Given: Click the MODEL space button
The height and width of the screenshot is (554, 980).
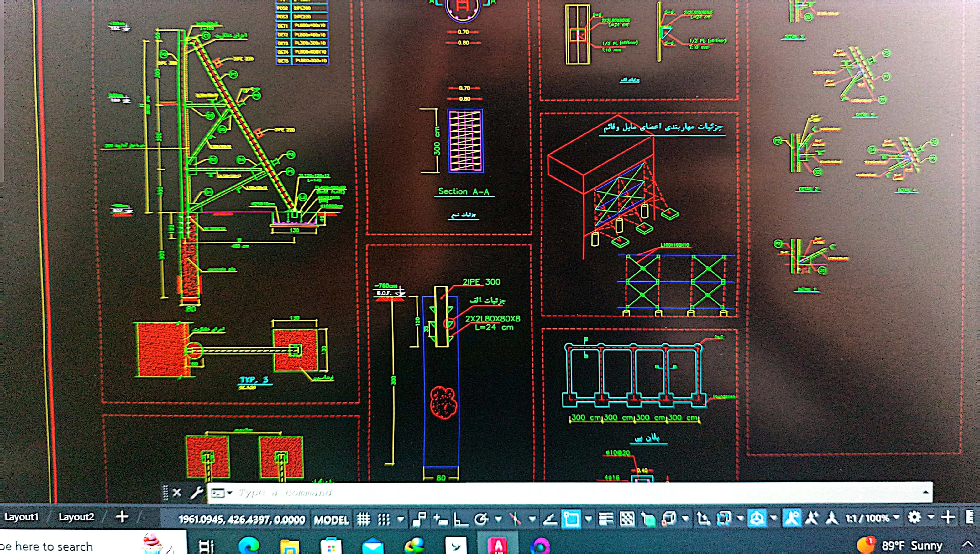Looking at the screenshot, I should [331, 520].
